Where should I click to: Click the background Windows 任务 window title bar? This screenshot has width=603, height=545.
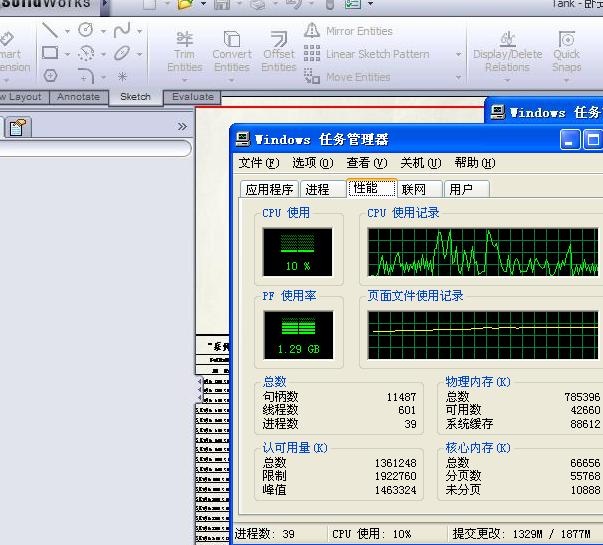pyautogui.click(x=544, y=112)
